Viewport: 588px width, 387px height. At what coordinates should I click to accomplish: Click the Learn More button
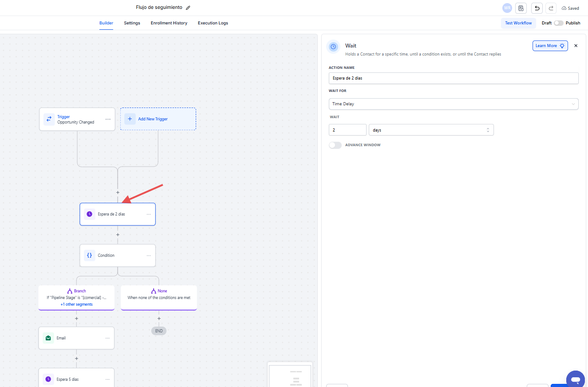click(550, 46)
